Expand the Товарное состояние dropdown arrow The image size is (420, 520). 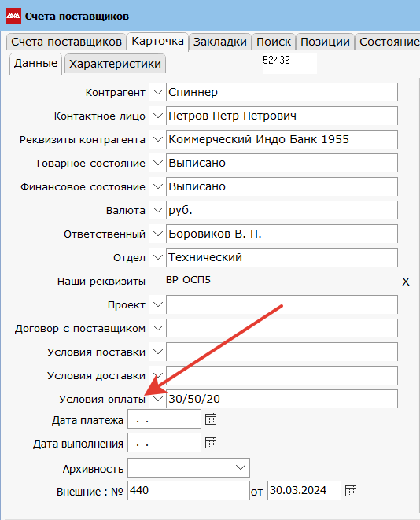[x=158, y=163]
